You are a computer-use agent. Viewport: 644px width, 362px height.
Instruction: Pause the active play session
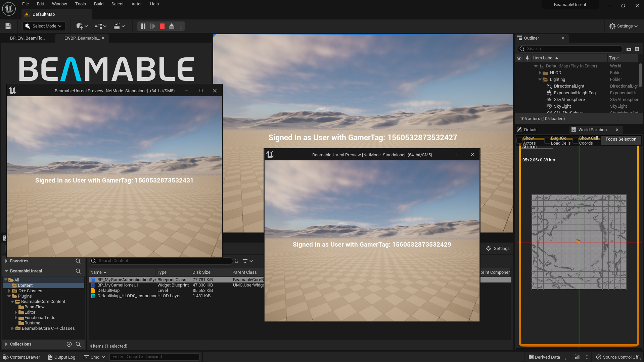[143, 26]
